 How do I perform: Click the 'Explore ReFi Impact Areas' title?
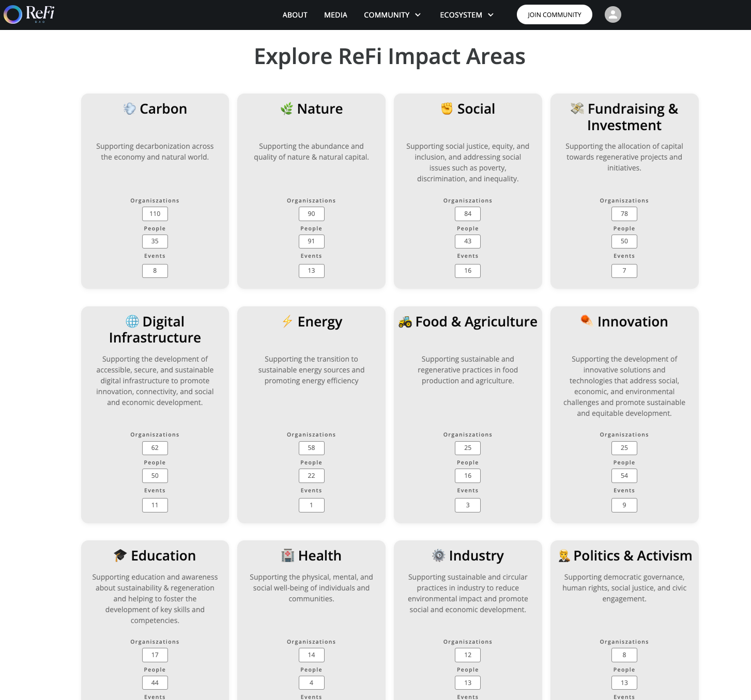click(x=390, y=56)
